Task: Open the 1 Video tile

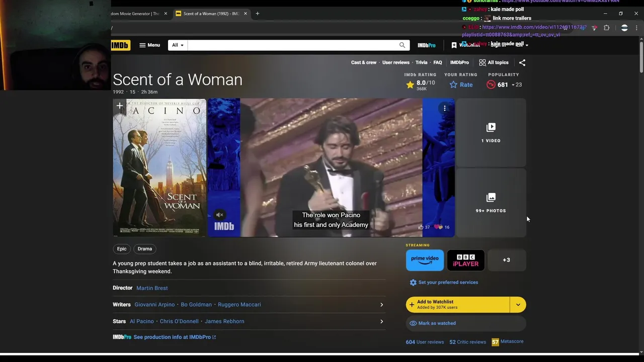Action: tap(491, 133)
